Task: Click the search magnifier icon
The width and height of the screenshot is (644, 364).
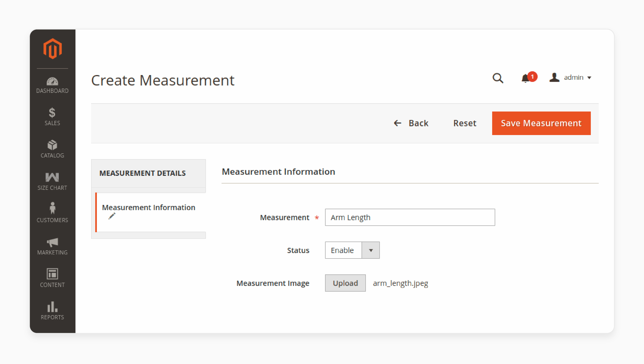Action: [498, 78]
